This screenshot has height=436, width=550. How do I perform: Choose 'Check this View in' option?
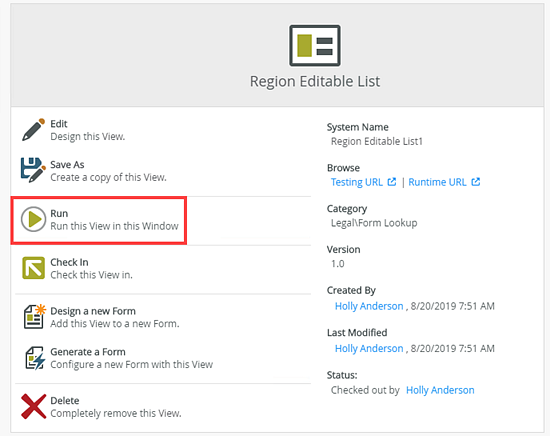click(x=92, y=275)
